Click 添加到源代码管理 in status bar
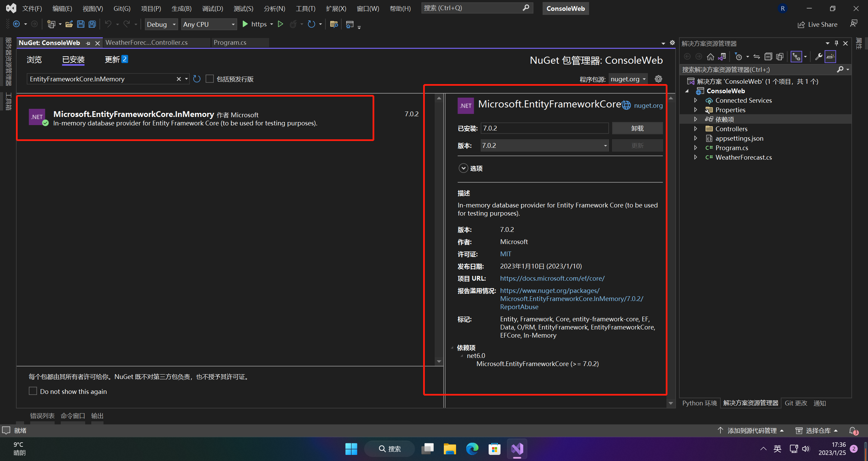 pyautogui.click(x=752, y=430)
